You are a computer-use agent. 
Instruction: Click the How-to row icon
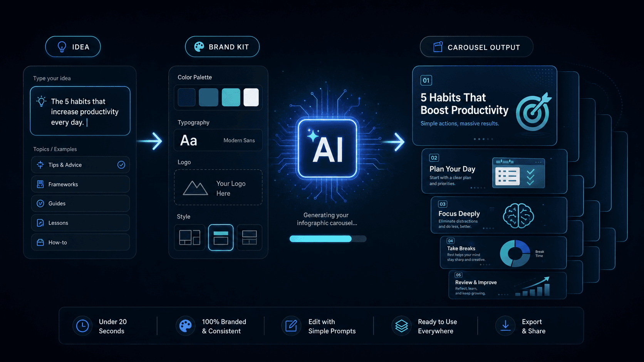(40, 242)
